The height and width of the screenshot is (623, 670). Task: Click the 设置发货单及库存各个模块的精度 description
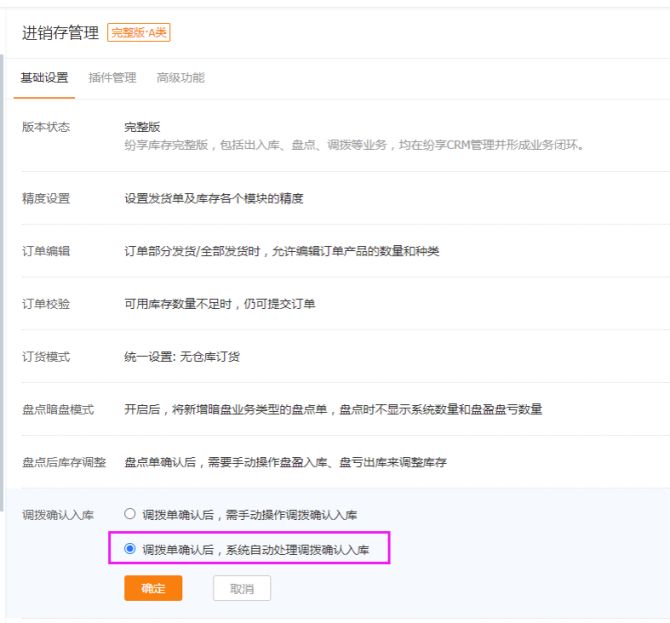(213, 199)
